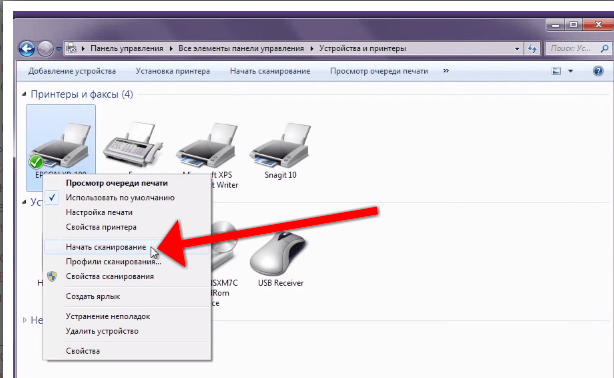Click the refresh icon beside address bar

[532, 49]
